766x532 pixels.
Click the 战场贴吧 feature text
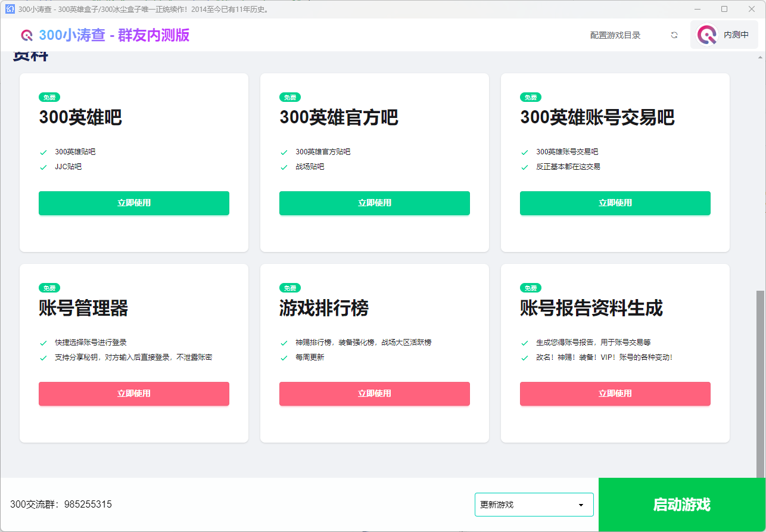[x=310, y=167]
